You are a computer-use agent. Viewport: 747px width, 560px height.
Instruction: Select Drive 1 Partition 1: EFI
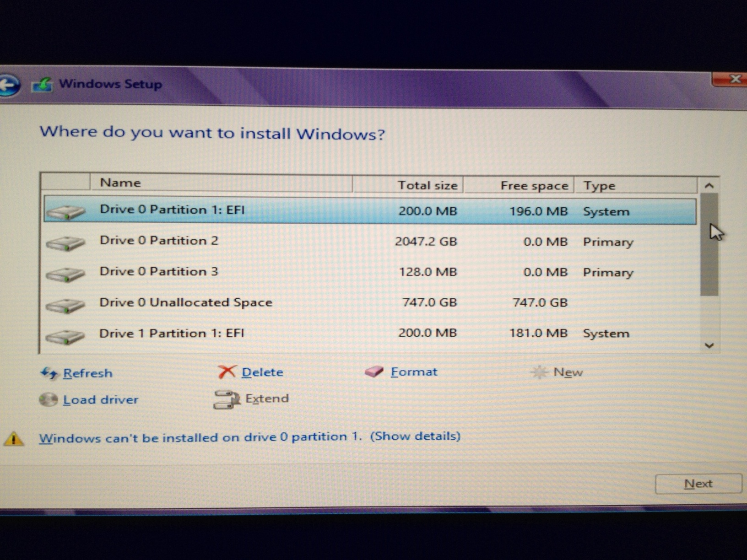click(x=370, y=334)
